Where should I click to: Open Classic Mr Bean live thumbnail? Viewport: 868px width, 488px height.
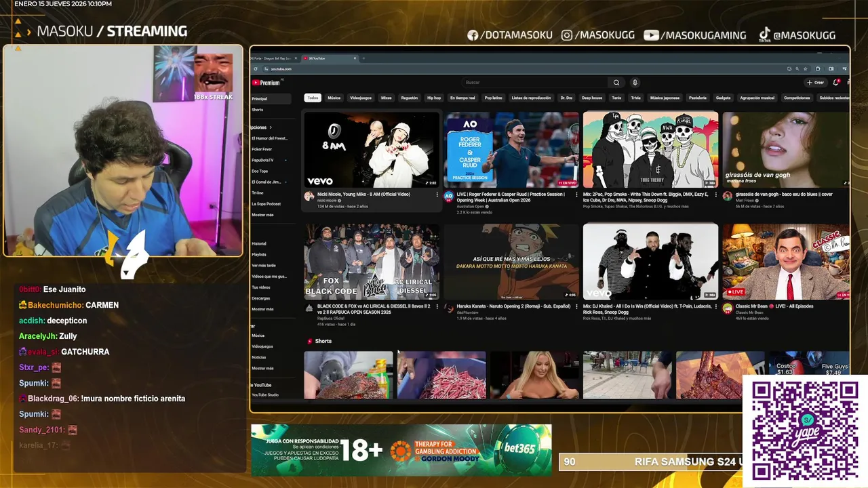pyautogui.click(x=786, y=262)
